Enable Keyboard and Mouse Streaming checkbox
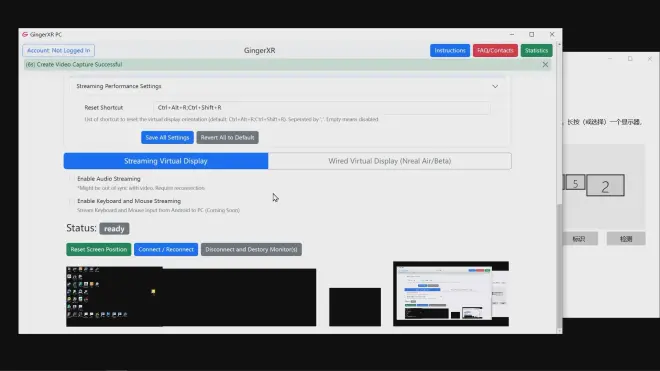The width and height of the screenshot is (660, 371). click(x=71, y=201)
